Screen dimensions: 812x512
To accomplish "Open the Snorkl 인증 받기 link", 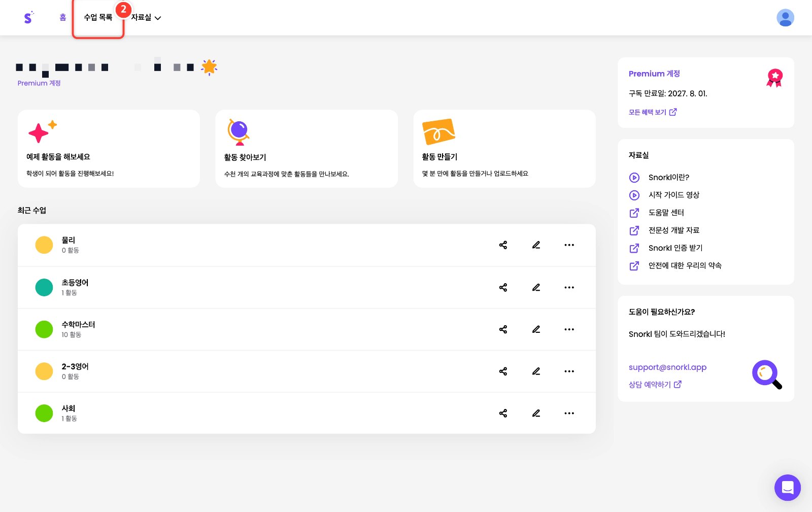I will [x=666, y=248].
